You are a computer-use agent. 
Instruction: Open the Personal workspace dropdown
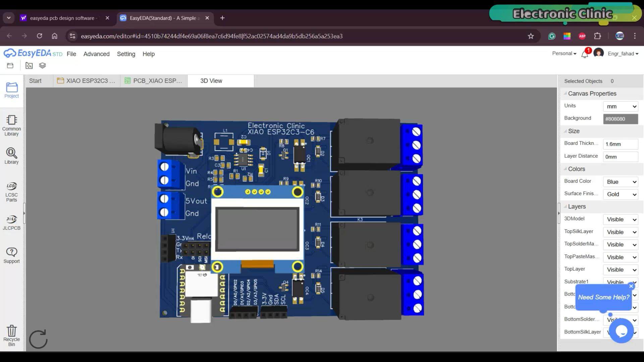[564, 54]
